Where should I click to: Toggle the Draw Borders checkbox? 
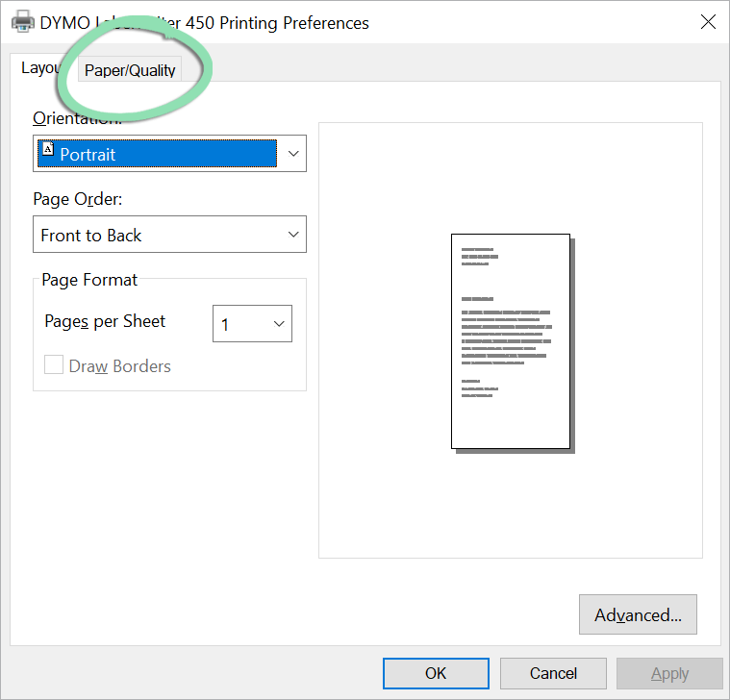(x=54, y=365)
